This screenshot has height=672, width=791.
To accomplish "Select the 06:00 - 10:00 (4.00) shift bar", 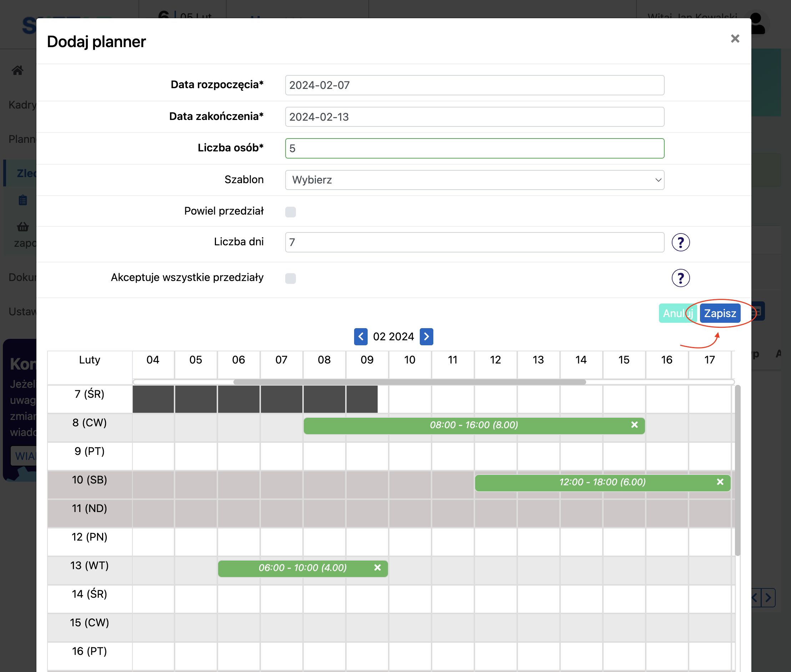I will 302,568.
